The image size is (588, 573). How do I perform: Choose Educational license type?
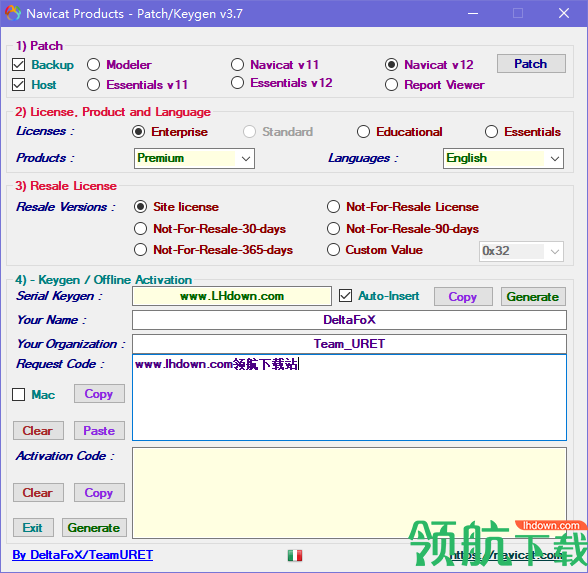(x=363, y=132)
